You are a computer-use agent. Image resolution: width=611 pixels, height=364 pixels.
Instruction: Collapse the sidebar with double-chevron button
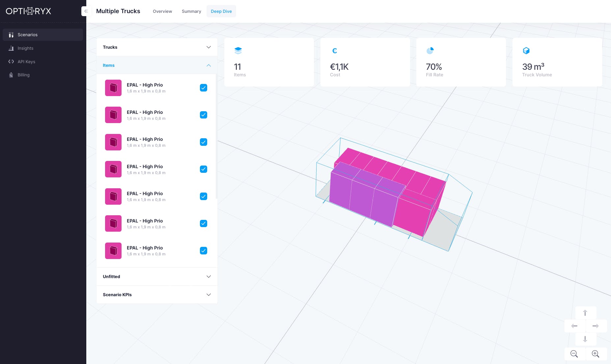[x=86, y=11]
